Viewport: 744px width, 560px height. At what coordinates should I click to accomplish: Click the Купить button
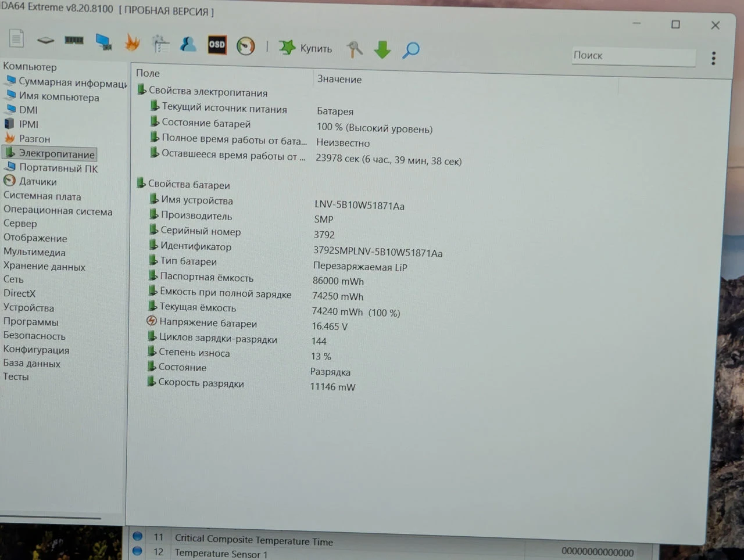click(x=305, y=48)
